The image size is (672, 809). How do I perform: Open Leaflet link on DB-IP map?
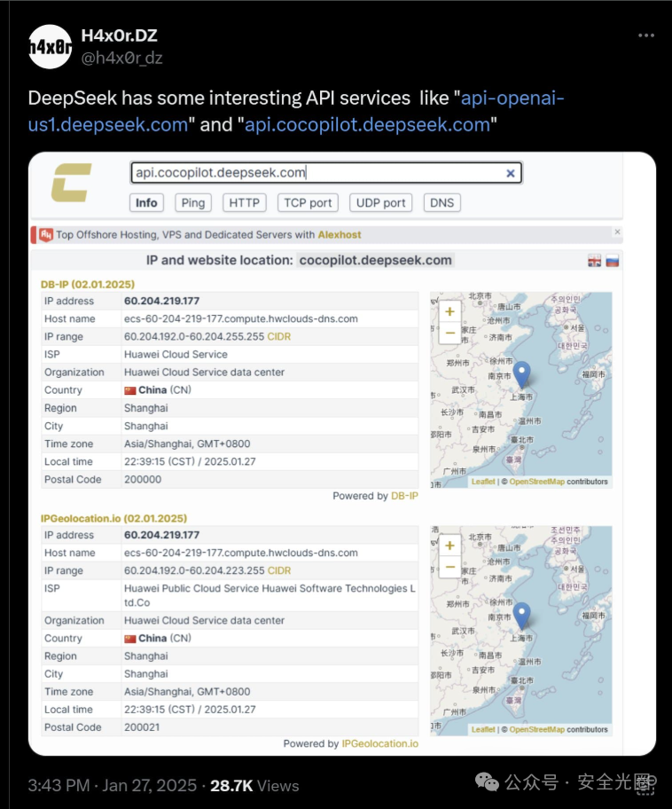click(483, 482)
